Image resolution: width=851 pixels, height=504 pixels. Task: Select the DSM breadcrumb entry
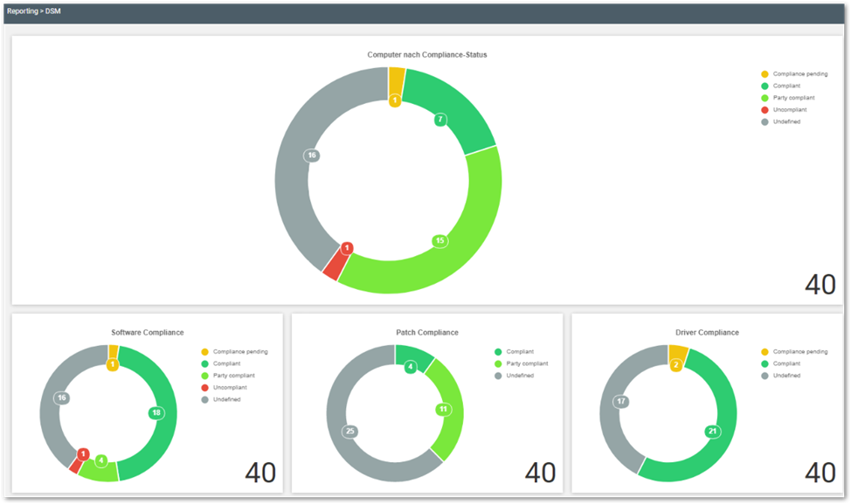pyautogui.click(x=53, y=11)
